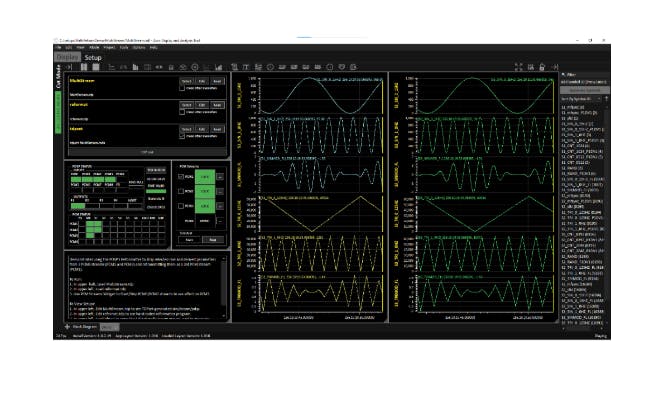
Task: Click Edit button in the Multistream row
Action: tap(202, 81)
